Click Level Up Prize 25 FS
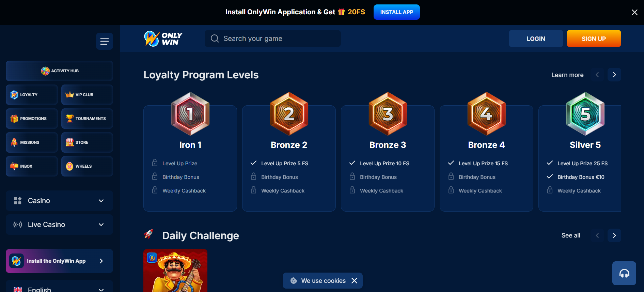This screenshot has width=644, height=292. [582, 164]
